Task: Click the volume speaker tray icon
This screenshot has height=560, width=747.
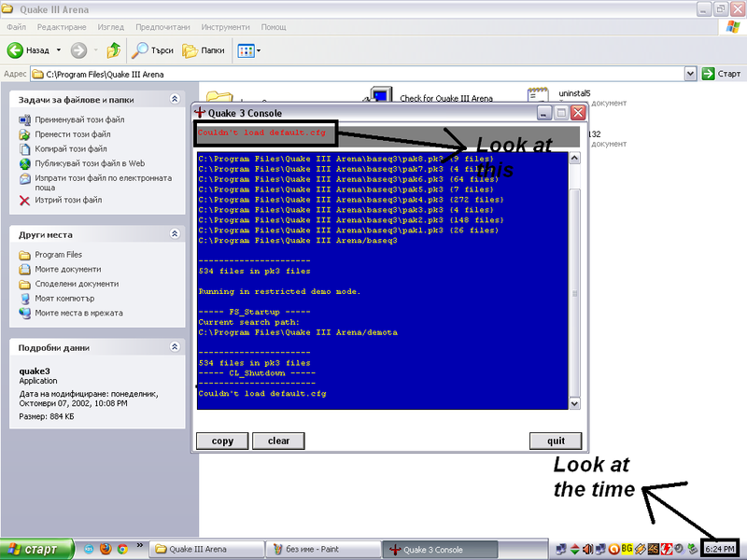Action: [x=588, y=550]
